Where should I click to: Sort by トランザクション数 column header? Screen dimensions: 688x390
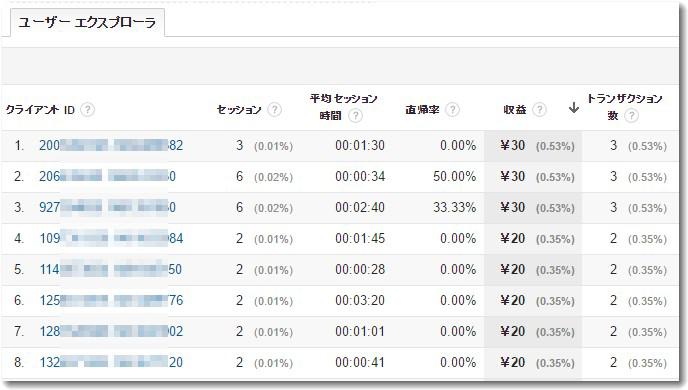coord(624,107)
